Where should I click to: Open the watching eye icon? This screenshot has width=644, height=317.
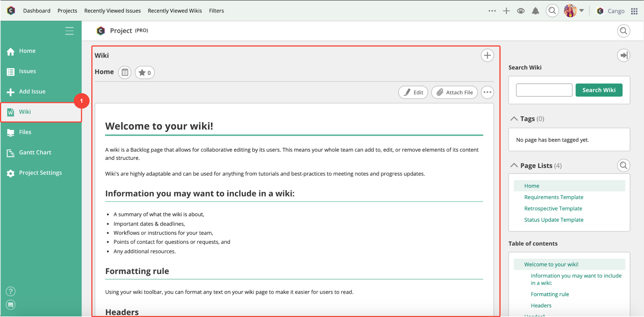point(521,11)
